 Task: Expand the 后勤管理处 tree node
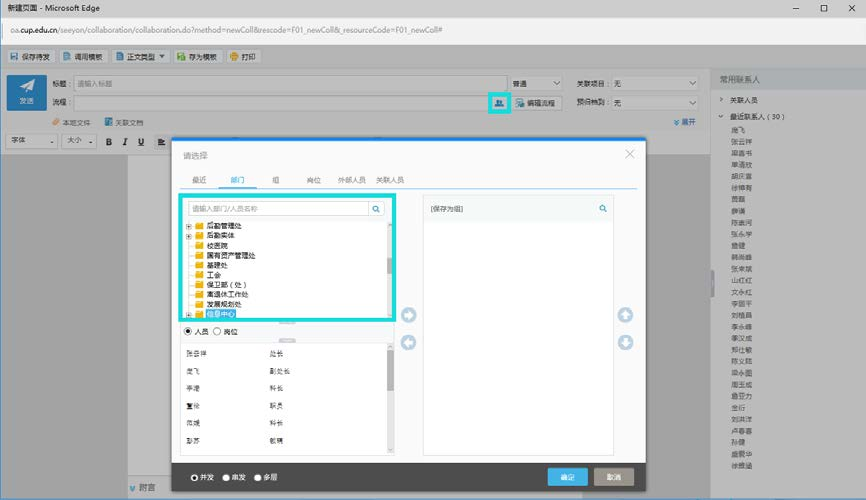(x=188, y=226)
